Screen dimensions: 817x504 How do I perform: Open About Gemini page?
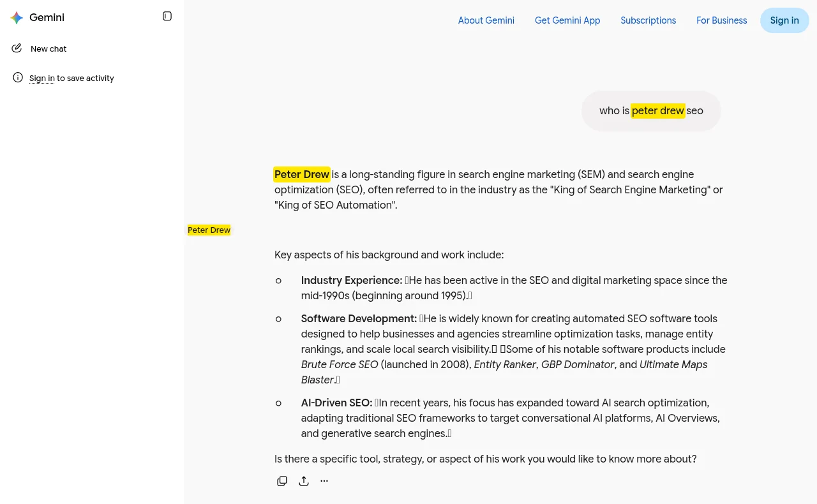point(486,20)
